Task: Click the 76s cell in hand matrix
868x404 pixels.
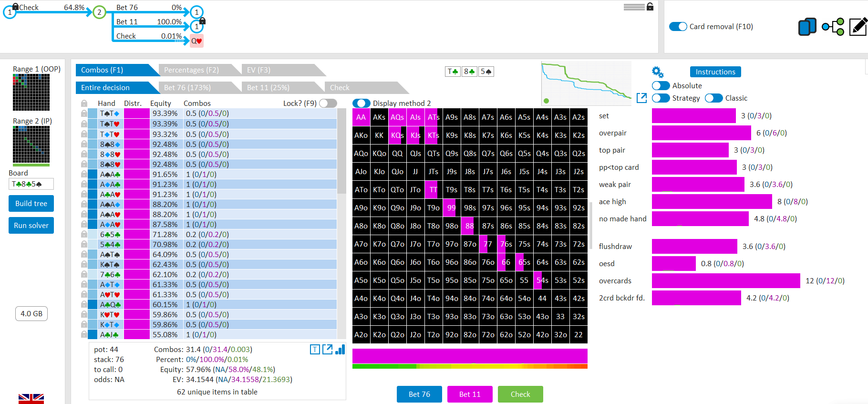Action: tap(506, 244)
